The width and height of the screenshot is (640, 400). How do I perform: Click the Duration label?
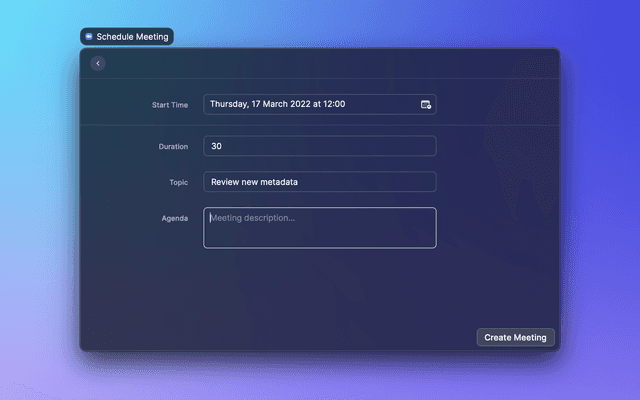click(x=173, y=146)
